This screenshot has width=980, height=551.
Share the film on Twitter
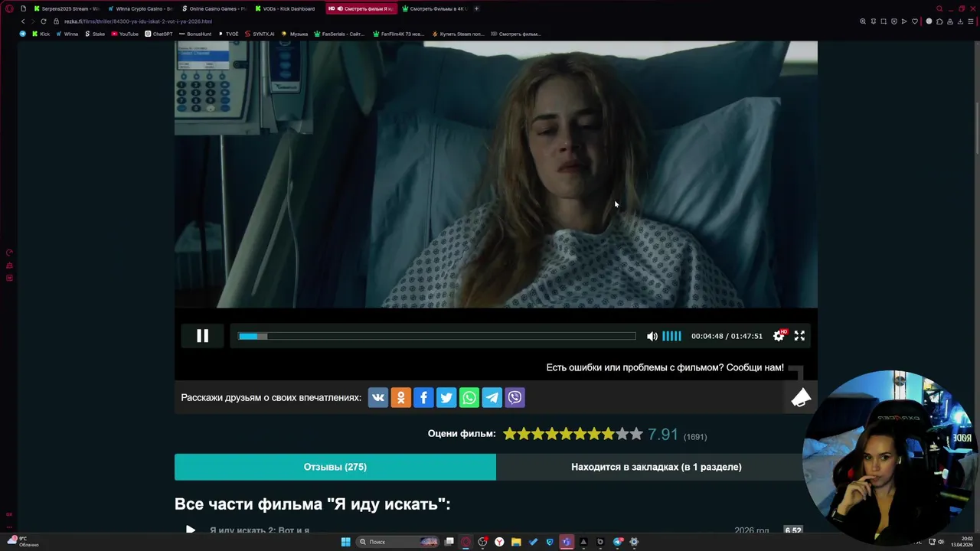tap(446, 397)
